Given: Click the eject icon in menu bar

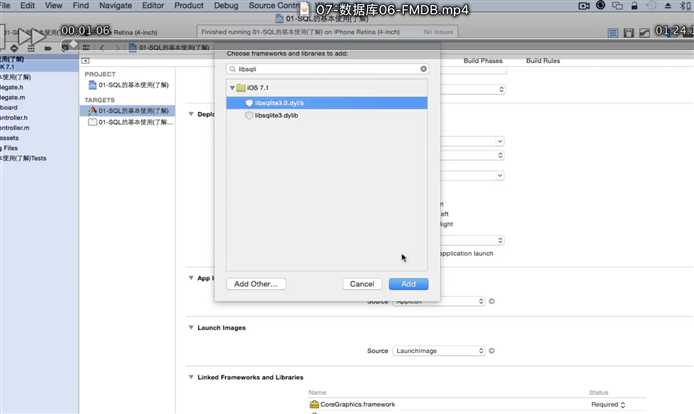Looking at the screenshot, I should point(668,6).
